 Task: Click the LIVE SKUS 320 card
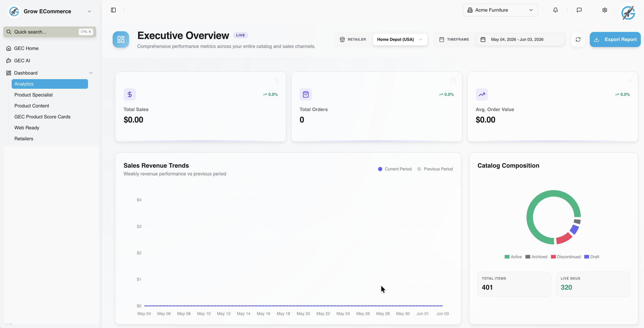(593, 284)
